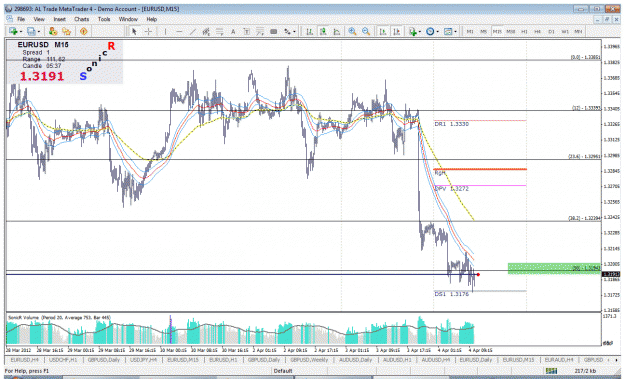Screen dimensions: 625x379
Task: Select the Trendline tool
Action: tap(193, 31)
